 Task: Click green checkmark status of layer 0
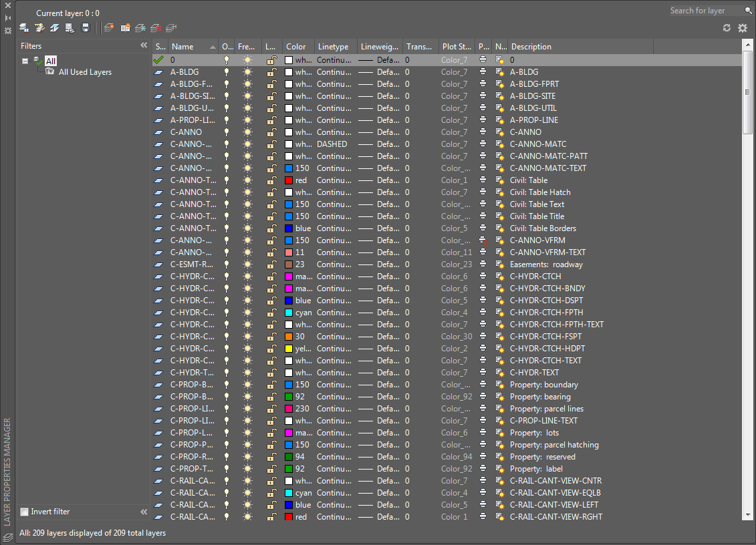pyautogui.click(x=158, y=59)
